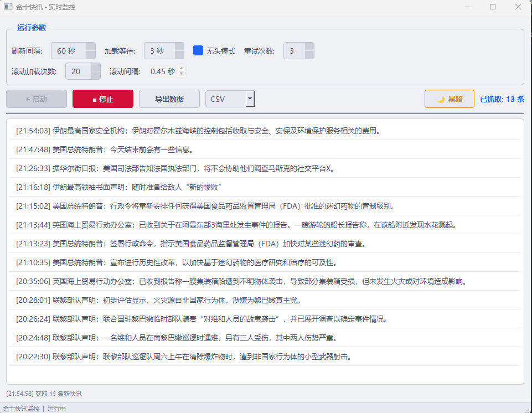Click into the 重试次数 field showing 3

[x=295, y=51]
